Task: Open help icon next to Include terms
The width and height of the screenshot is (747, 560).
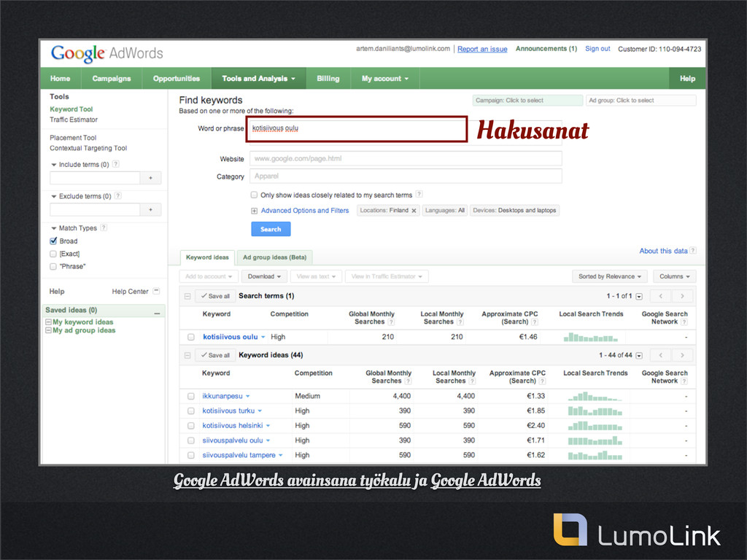Action: (x=116, y=164)
